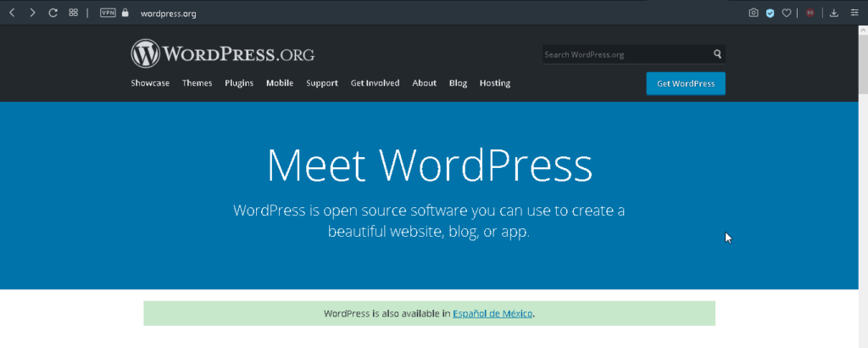Go back with the browser back arrow
Image resolution: width=868 pixels, height=348 pixels.
click(x=12, y=13)
